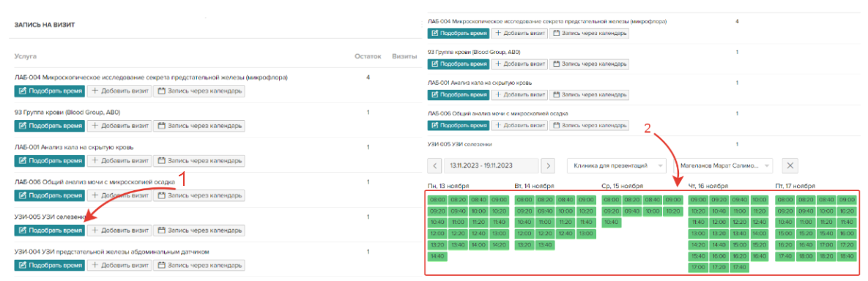868x281 pixels.
Task: Close the time picker with X button
Action: 790,165
